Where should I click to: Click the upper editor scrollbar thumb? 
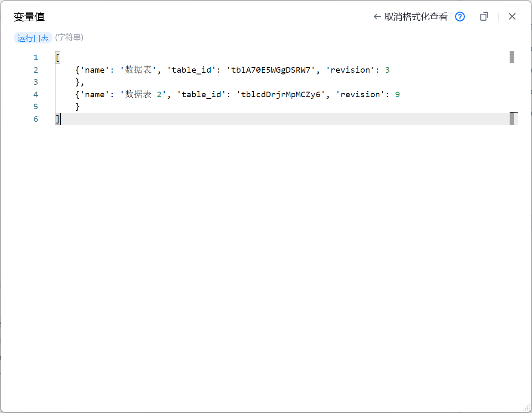[x=512, y=57]
